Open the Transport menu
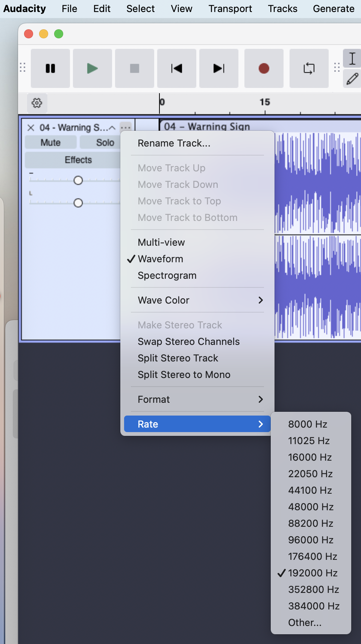361x644 pixels. pos(230,9)
